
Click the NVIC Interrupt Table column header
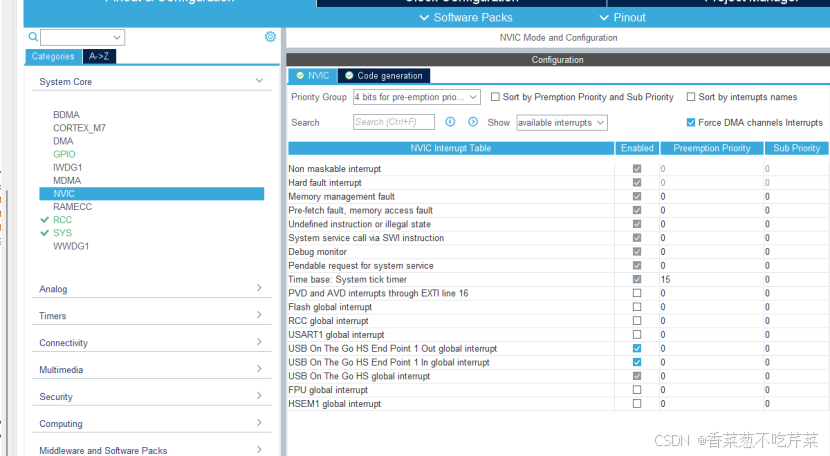450,148
